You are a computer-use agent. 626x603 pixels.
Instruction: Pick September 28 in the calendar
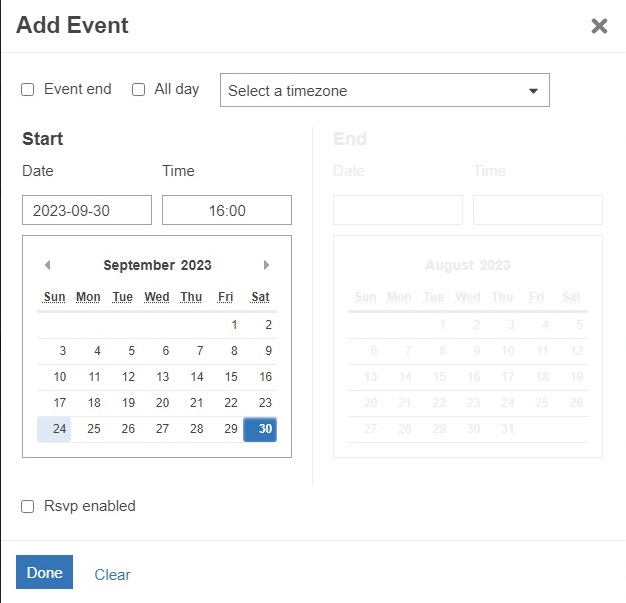[197, 429]
